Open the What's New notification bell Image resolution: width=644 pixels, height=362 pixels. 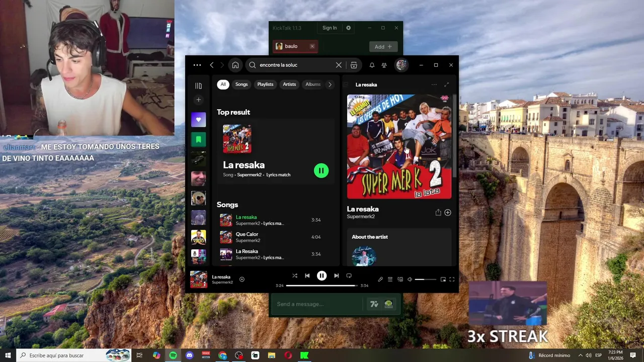(372, 65)
